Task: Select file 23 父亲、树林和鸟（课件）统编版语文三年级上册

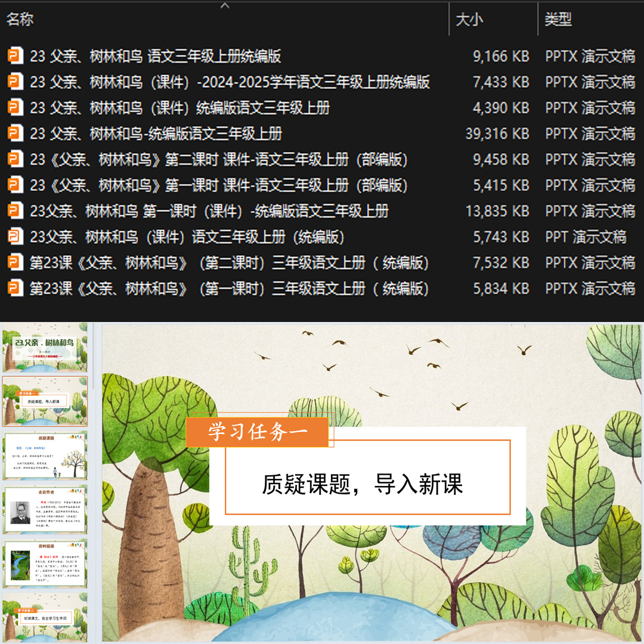Action: pos(179,107)
